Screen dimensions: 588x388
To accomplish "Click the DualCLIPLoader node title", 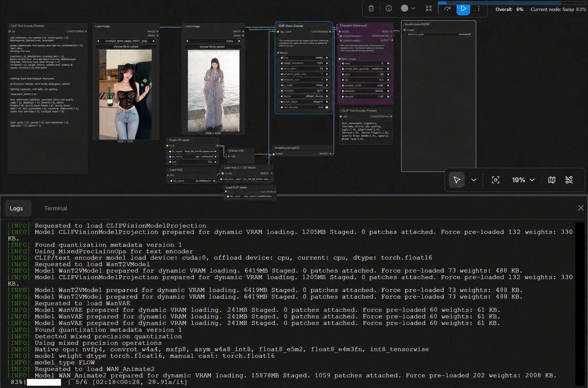I will pos(179,140).
